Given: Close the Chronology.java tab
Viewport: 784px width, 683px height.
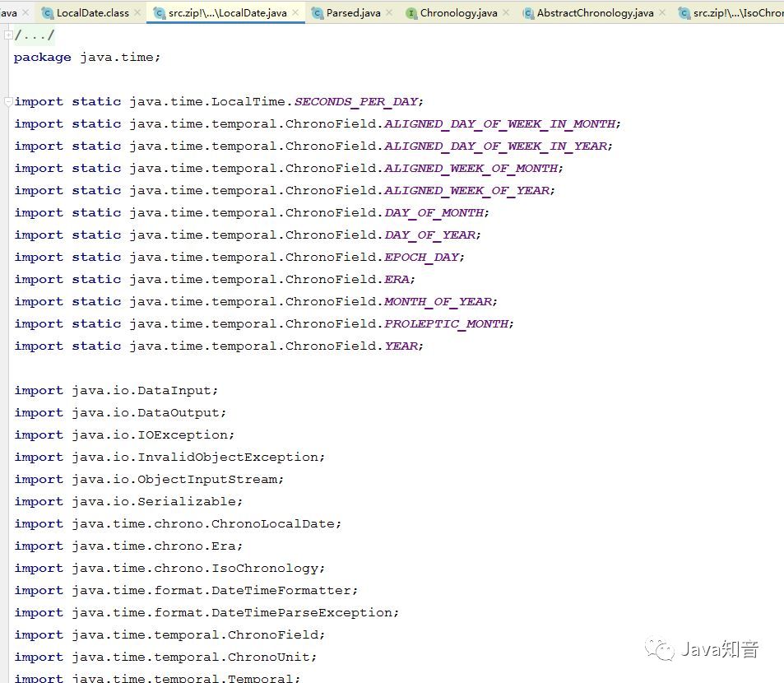Looking at the screenshot, I should [506, 12].
